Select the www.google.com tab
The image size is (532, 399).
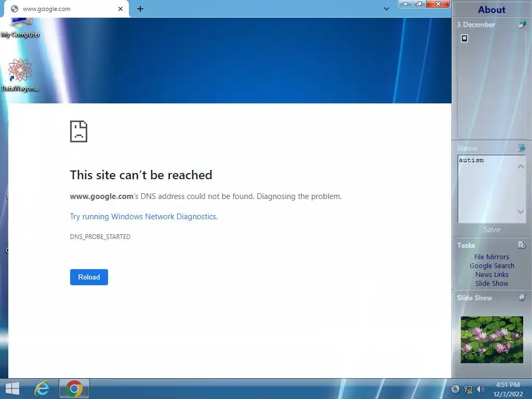pyautogui.click(x=66, y=9)
